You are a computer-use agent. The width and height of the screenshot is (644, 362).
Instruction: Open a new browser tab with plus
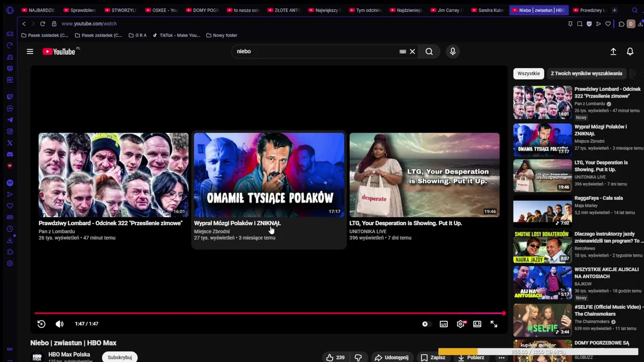614,10
